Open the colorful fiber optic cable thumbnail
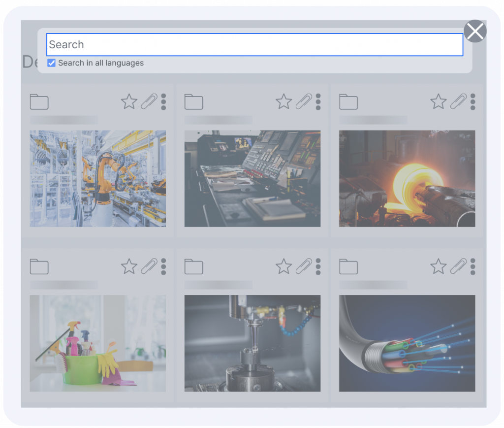Image resolution: width=504 pixels, height=428 pixels. coord(407,343)
